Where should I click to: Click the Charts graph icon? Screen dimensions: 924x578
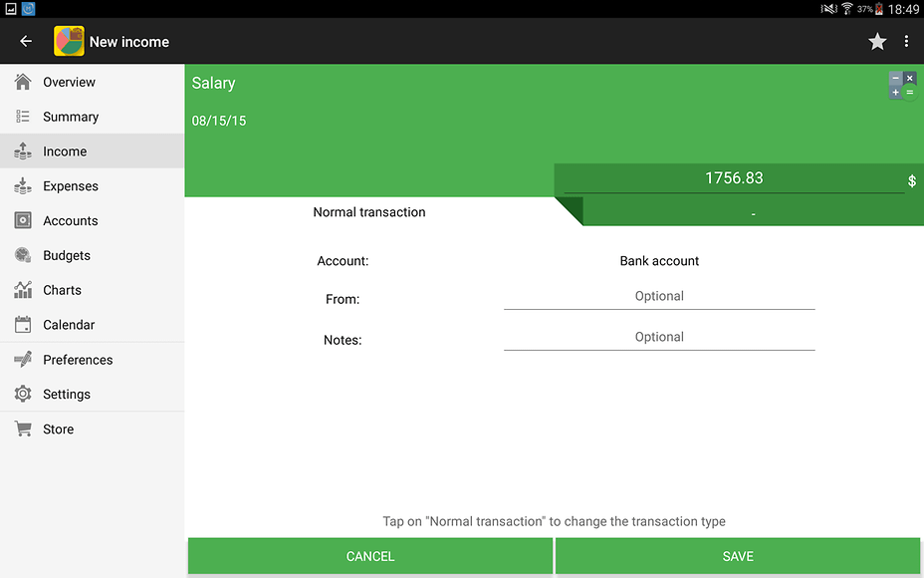(x=22, y=290)
